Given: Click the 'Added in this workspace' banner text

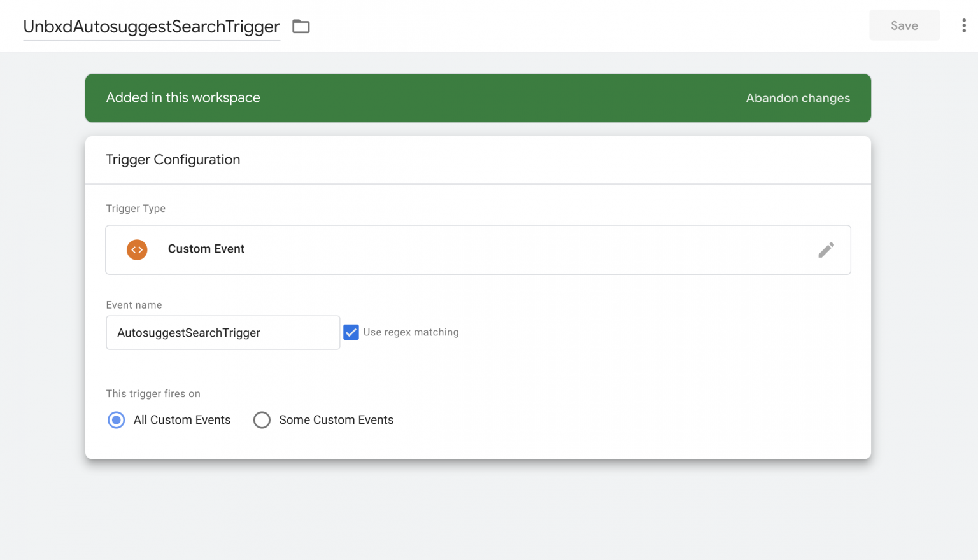Looking at the screenshot, I should [183, 97].
